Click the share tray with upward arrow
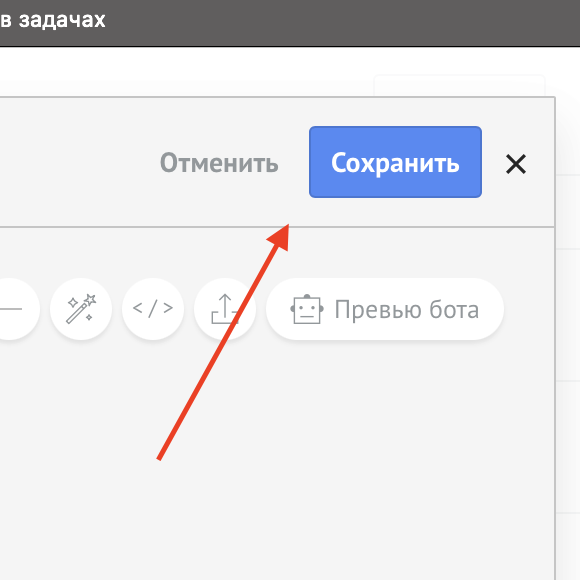The height and width of the screenshot is (580, 580). click(225, 309)
